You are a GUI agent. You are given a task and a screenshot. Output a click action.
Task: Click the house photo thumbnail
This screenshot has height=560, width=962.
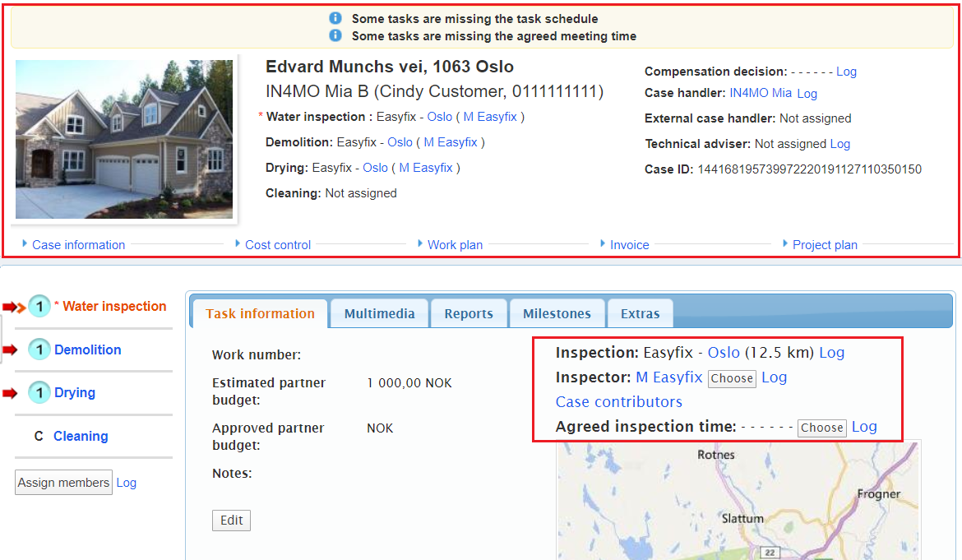coord(124,139)
